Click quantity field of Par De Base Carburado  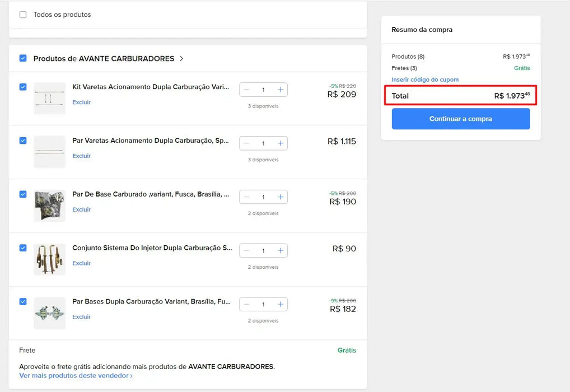[263, 197]
